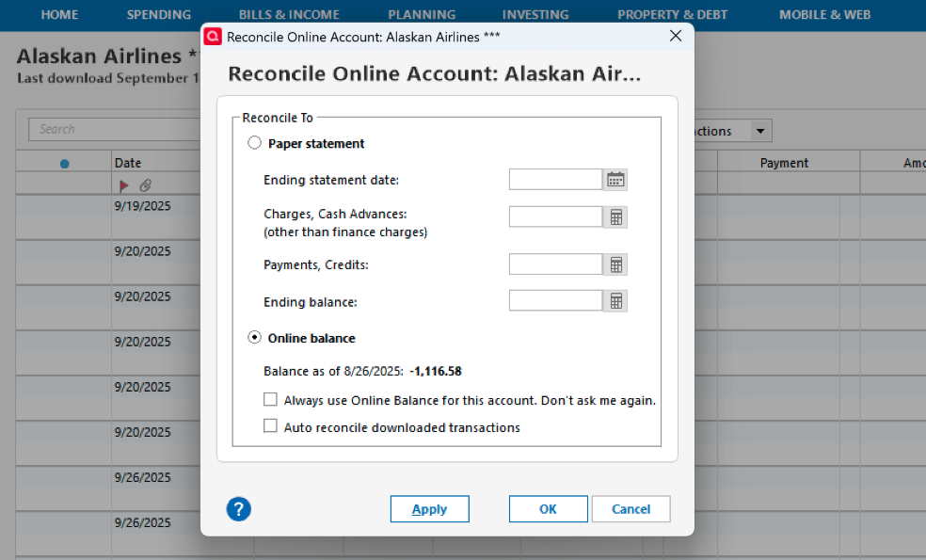The height and width of the screenshot is (560, 926).
Task: Click the register Search box
Action: 115,129
